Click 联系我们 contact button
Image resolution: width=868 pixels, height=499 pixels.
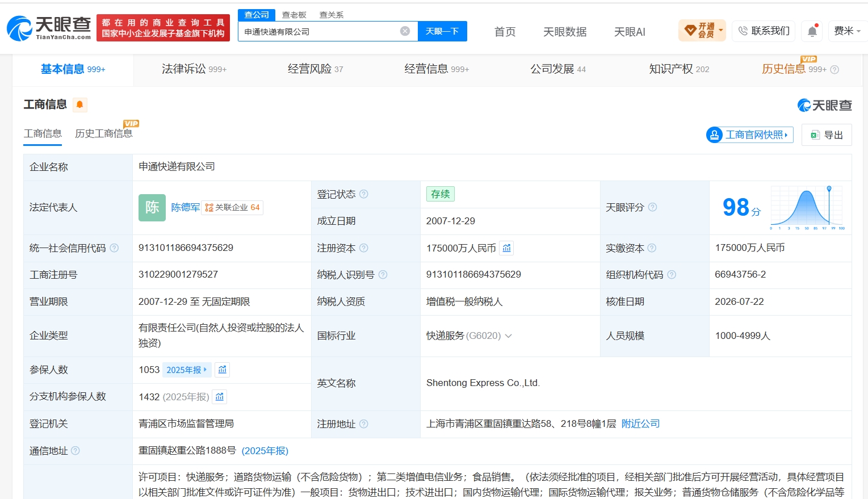(x=764, y=31)
